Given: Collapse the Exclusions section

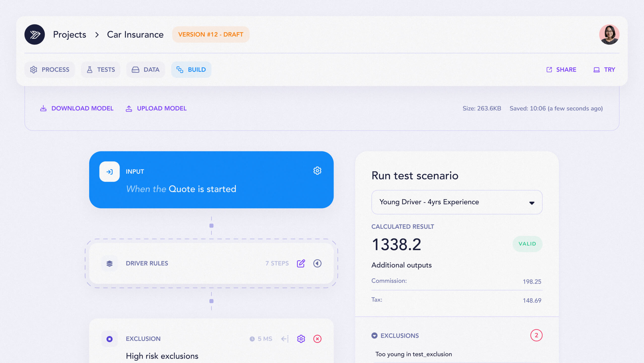Looking at the screenshot, I should [374, 336].
